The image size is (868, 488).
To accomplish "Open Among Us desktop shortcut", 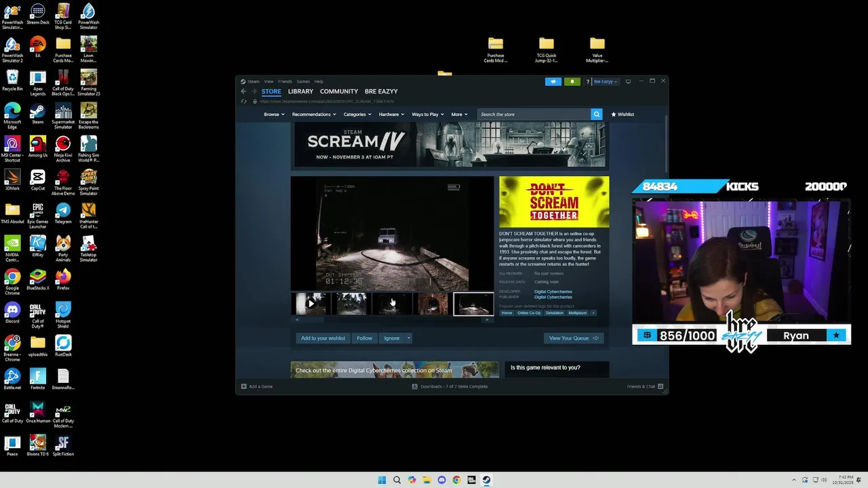I will [38, 148].
